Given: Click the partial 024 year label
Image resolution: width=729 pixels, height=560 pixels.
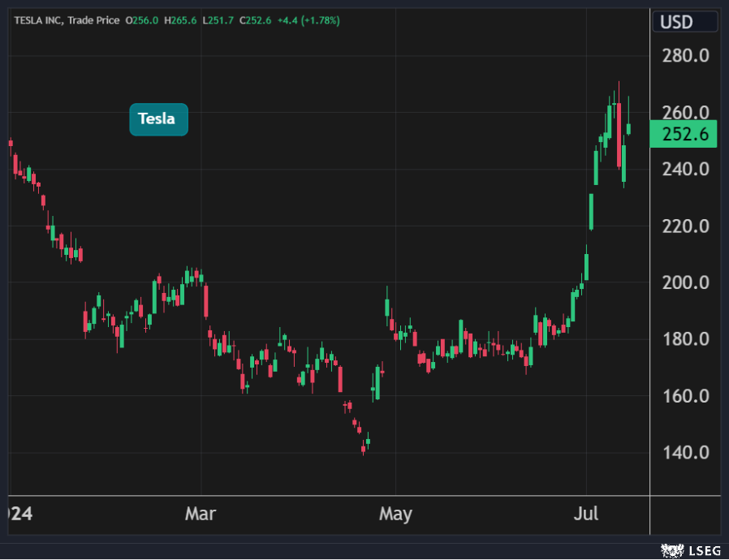Looking at the screenshot, I should tap(17, 514).
